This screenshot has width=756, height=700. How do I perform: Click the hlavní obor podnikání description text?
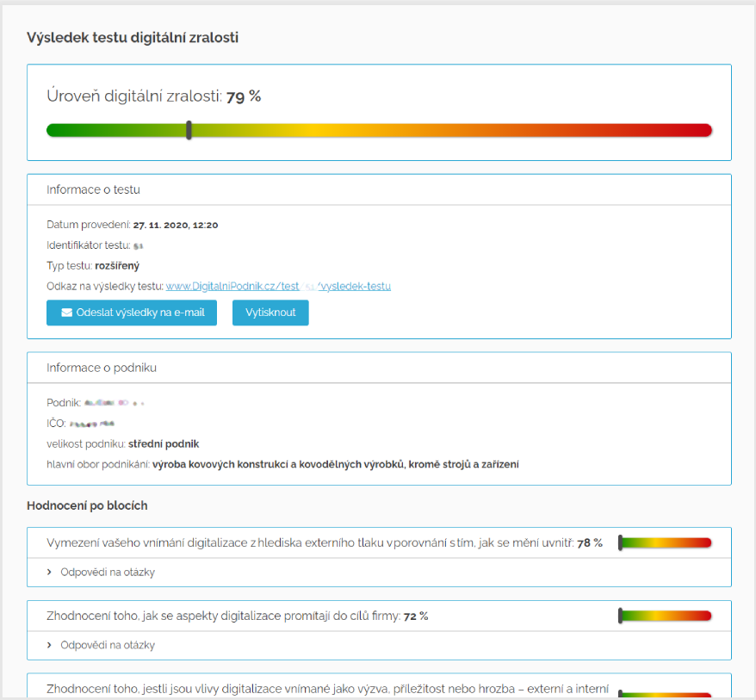335,465
